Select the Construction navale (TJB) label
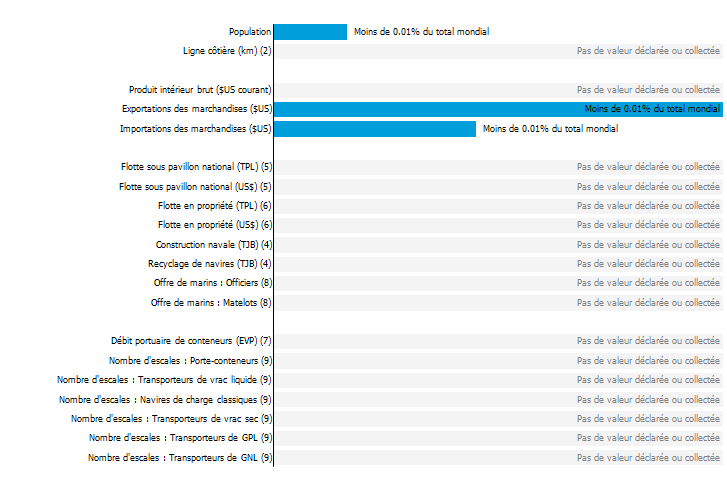727x491 pixels. pos(214,245)
